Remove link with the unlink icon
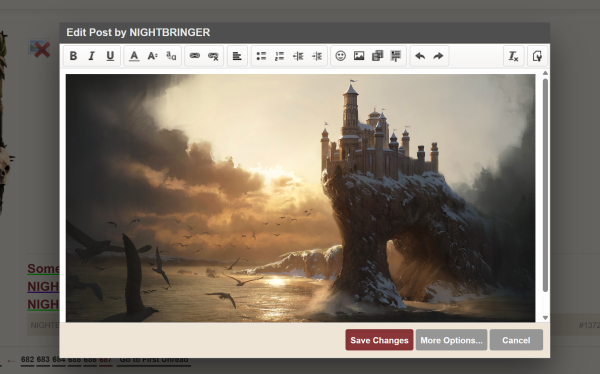The image size is (600, 374). 213,56
